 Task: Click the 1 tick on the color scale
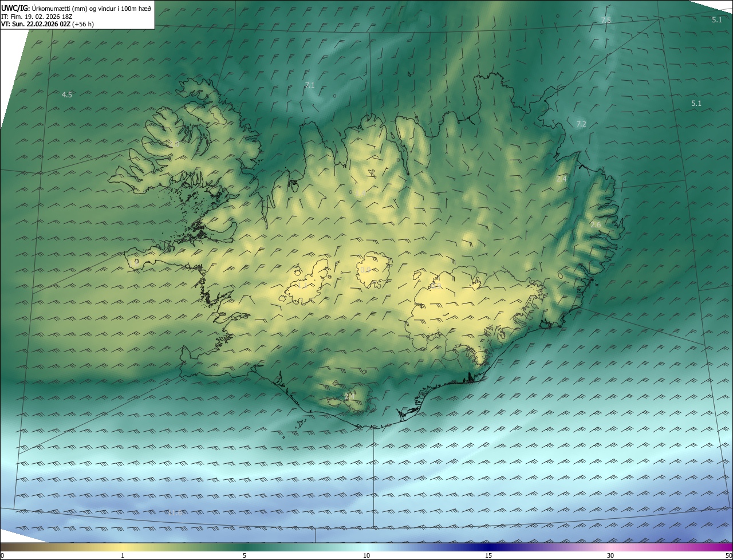[123, 555]
